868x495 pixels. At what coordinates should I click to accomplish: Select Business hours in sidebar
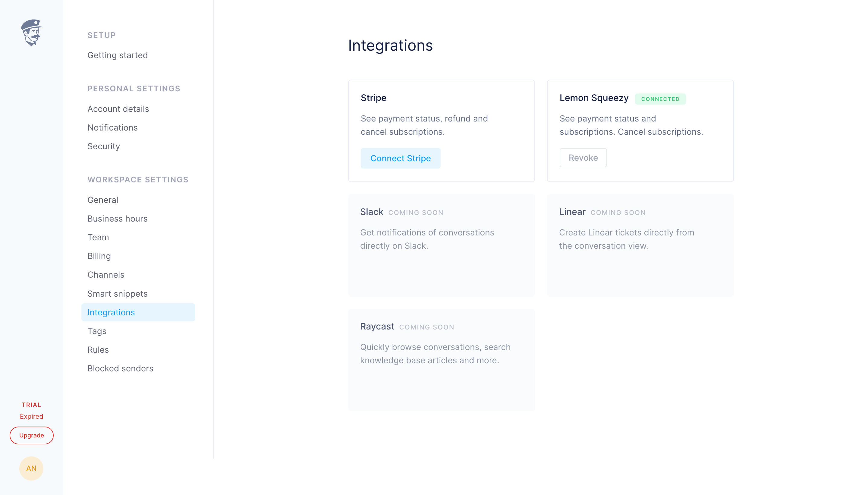118,219
